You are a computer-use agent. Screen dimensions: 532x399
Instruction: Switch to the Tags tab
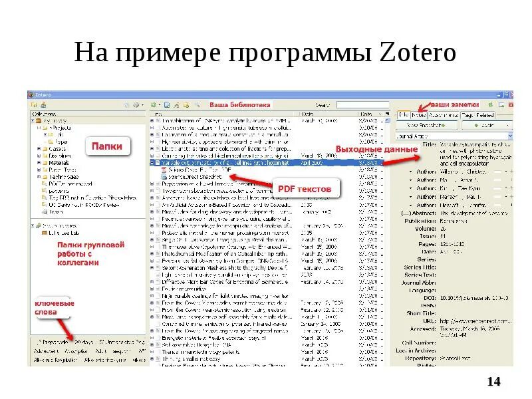(467, 115)
